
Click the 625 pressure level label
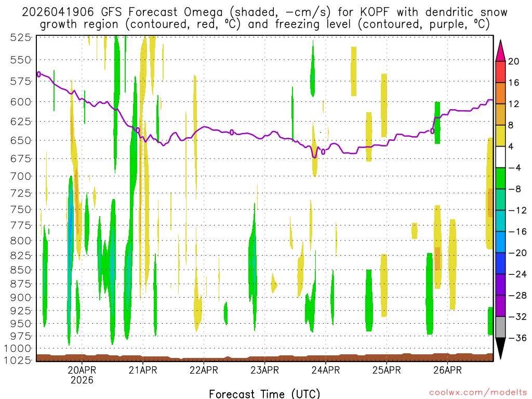[21, 121]
